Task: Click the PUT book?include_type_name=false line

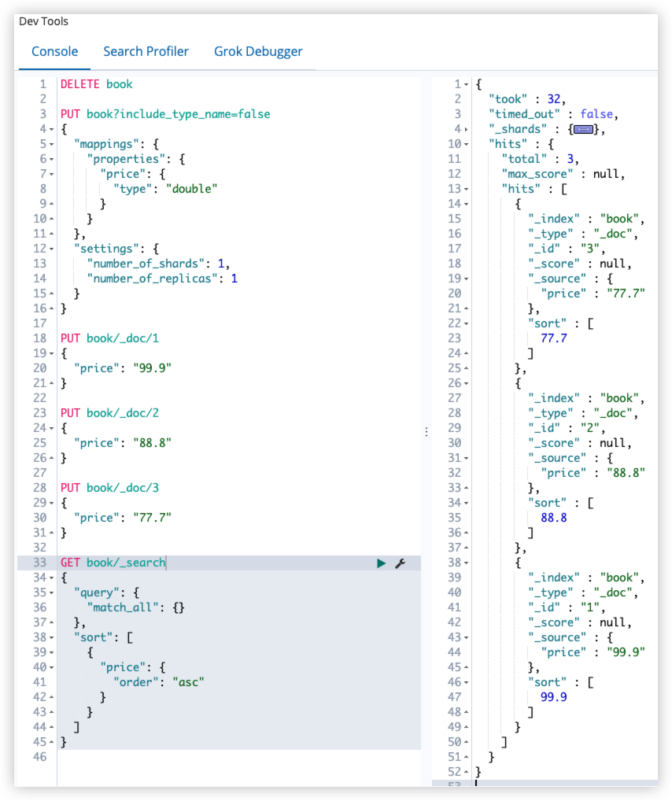Action: (x=165, y=114)
